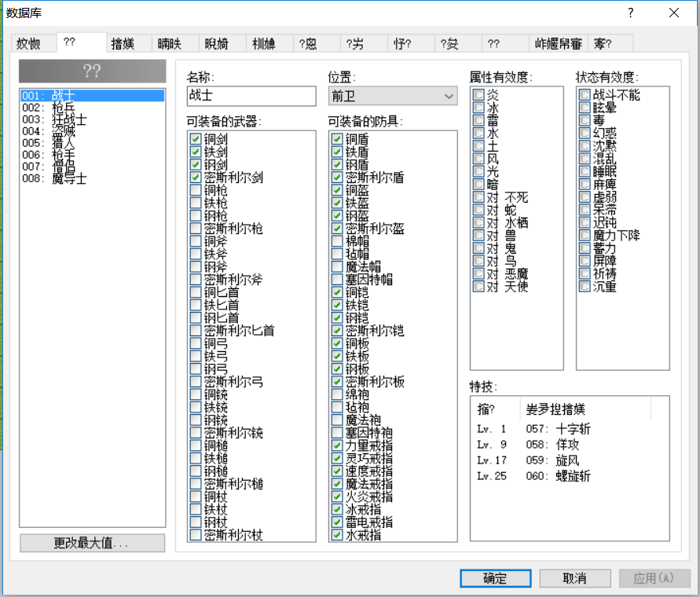Viewport: 700px width, 597px height.
Task: Toggle the 暗 element efficiency box
Action: coord(478,184)
